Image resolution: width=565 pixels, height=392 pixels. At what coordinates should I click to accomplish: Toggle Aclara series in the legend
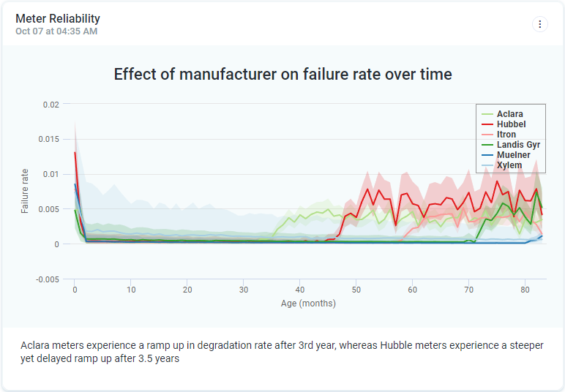(509, 114)
